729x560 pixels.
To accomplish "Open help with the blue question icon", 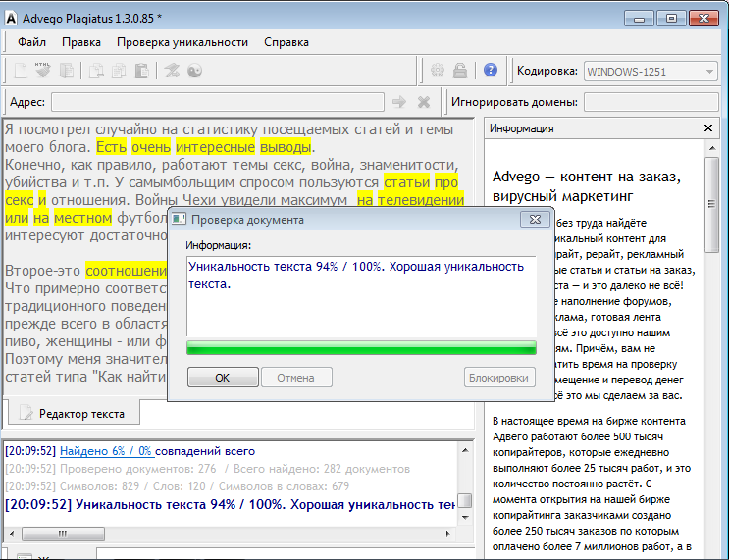I will (491, 71).
